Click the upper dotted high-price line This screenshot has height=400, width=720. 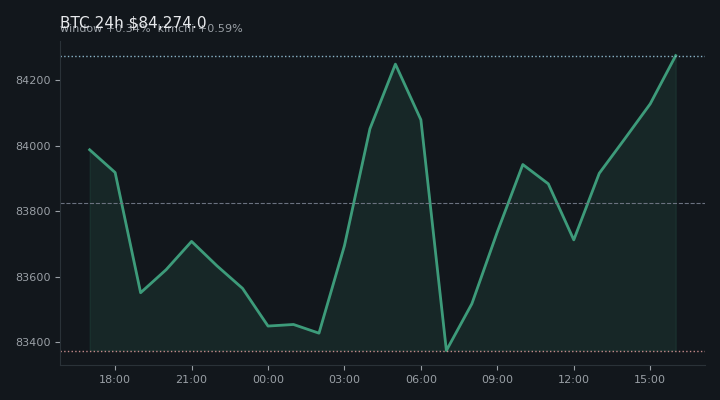(382, 56)
